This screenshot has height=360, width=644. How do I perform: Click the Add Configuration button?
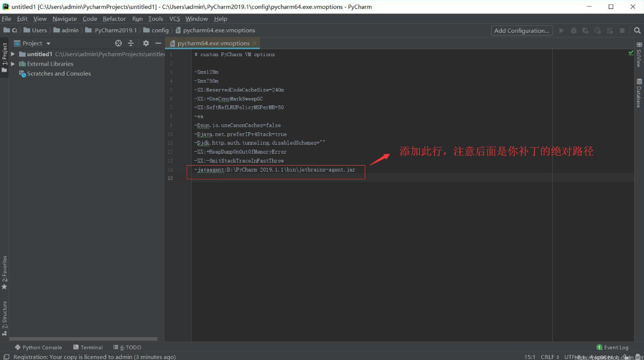tap(521, 30)
